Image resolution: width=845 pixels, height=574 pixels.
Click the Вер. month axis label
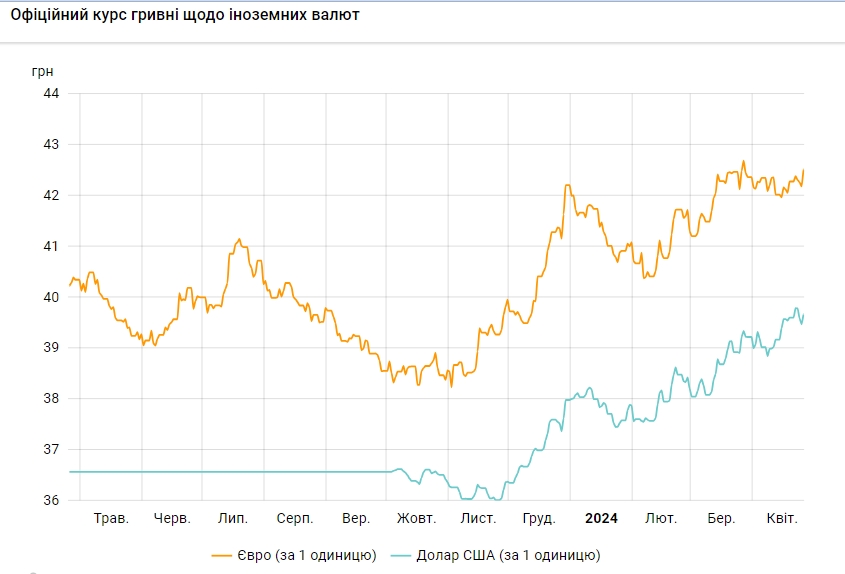coord(356,518)
